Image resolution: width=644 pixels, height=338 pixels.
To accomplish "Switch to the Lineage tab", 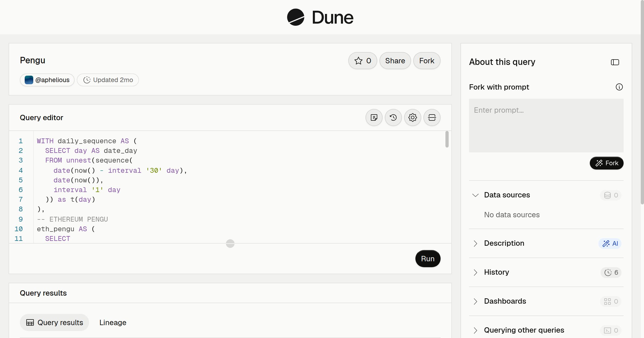I will tap(113, 322).
